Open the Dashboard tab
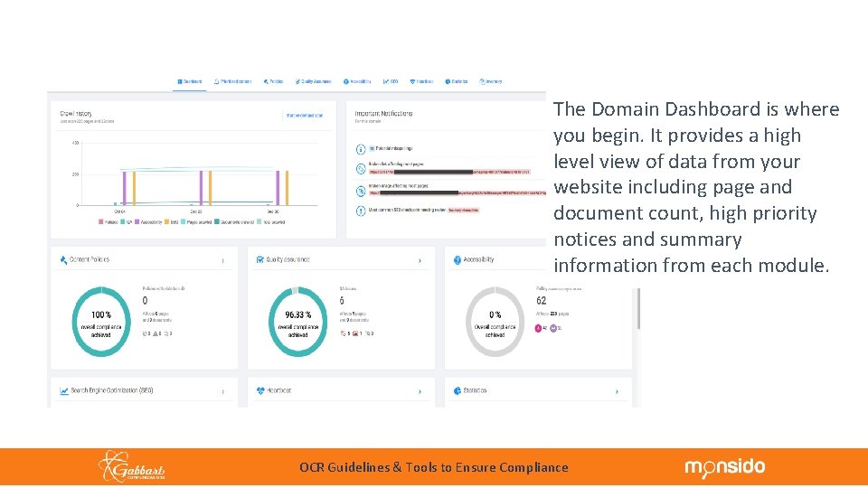The width and height of the screenshot is (868, 488). point(189,81)
